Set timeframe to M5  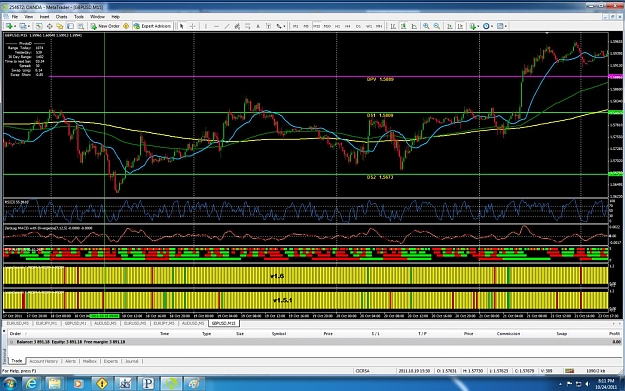(x=306, y=26)
